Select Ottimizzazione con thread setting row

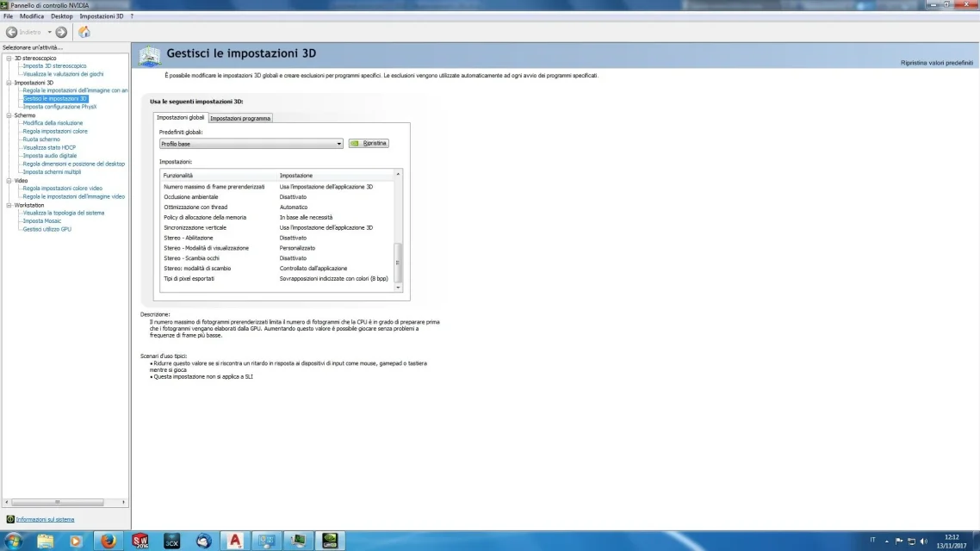point(277,207)
